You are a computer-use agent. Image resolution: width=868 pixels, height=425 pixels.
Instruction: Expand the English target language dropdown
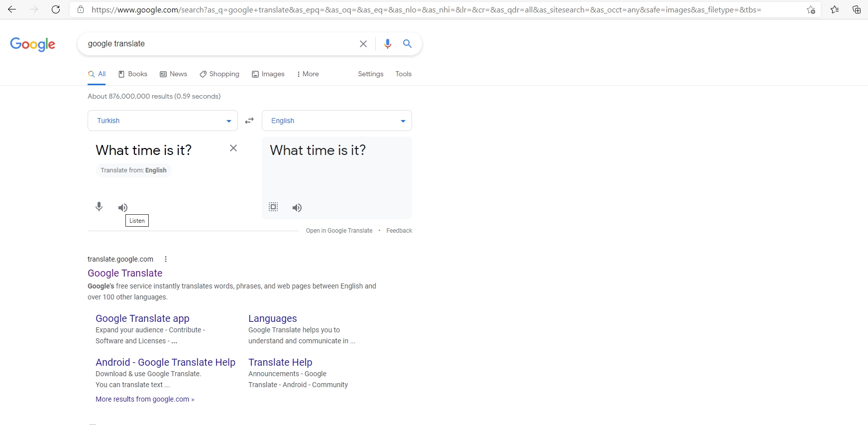[x=337, y=121]
